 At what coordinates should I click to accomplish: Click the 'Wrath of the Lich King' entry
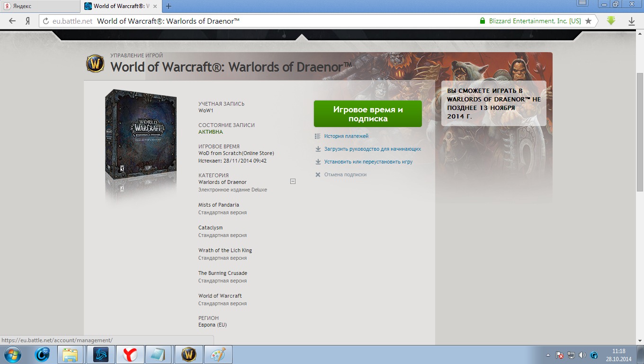pyautogui.click(x=225, y=250)
